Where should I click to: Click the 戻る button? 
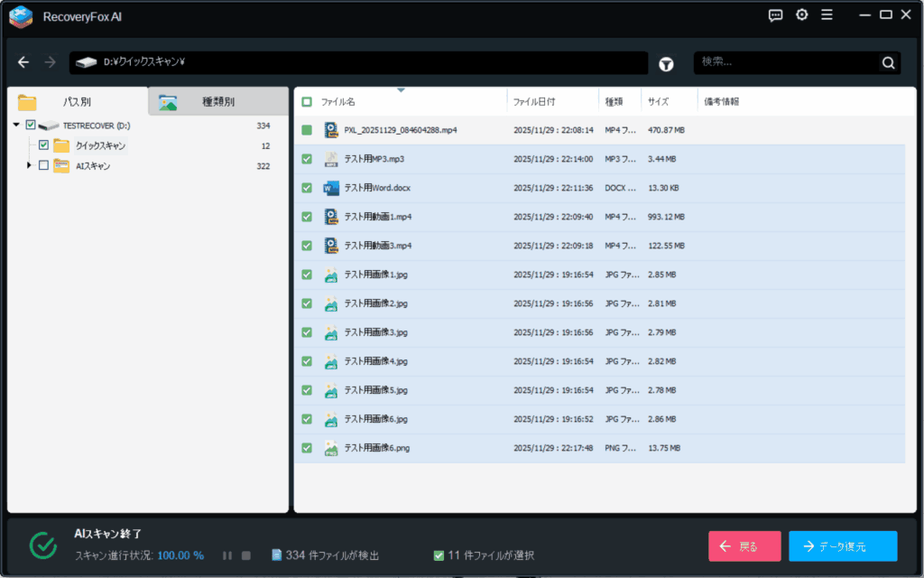pos(744,546)
